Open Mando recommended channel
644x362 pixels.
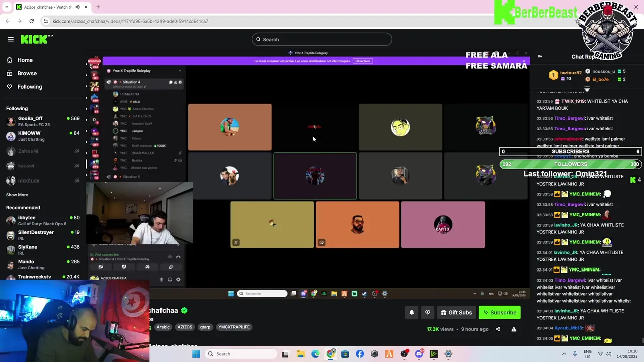point(43,264)
